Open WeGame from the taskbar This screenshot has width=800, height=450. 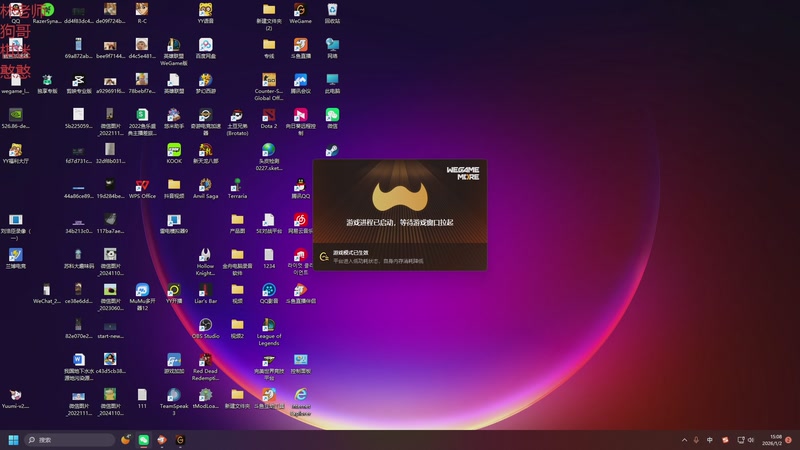pyautogui.click(x=180, y=440)
